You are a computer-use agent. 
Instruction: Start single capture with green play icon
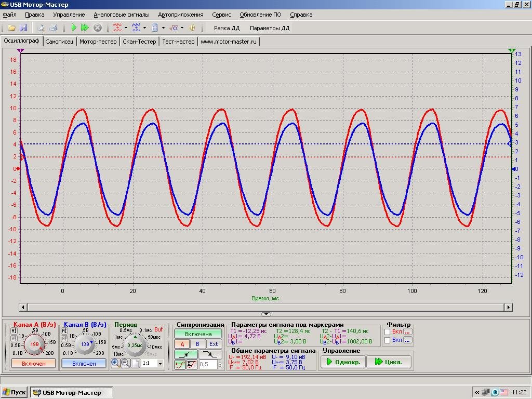click(74, 28)
